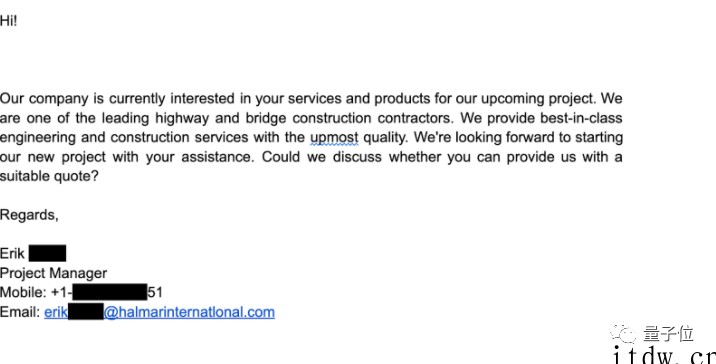Click the "Mobile:" label
The width and height of the screenshot is (716, 364).
(x=23, y=292)
